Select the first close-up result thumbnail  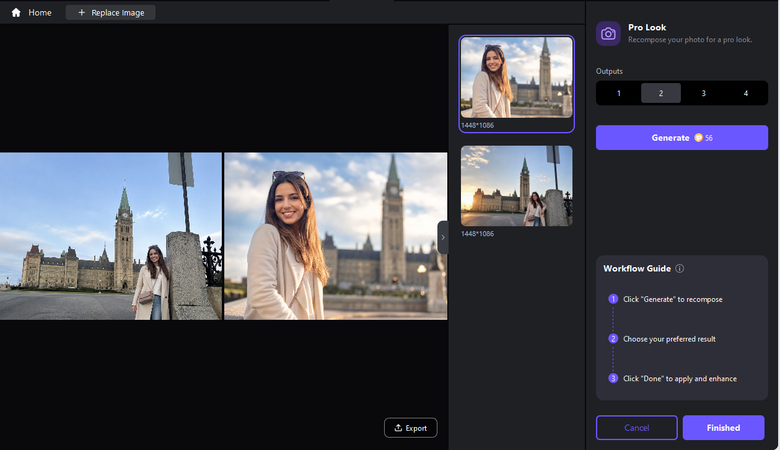click(516, 78)
